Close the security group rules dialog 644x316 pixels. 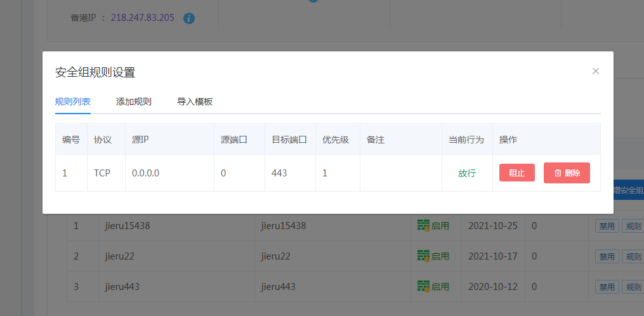596,71
